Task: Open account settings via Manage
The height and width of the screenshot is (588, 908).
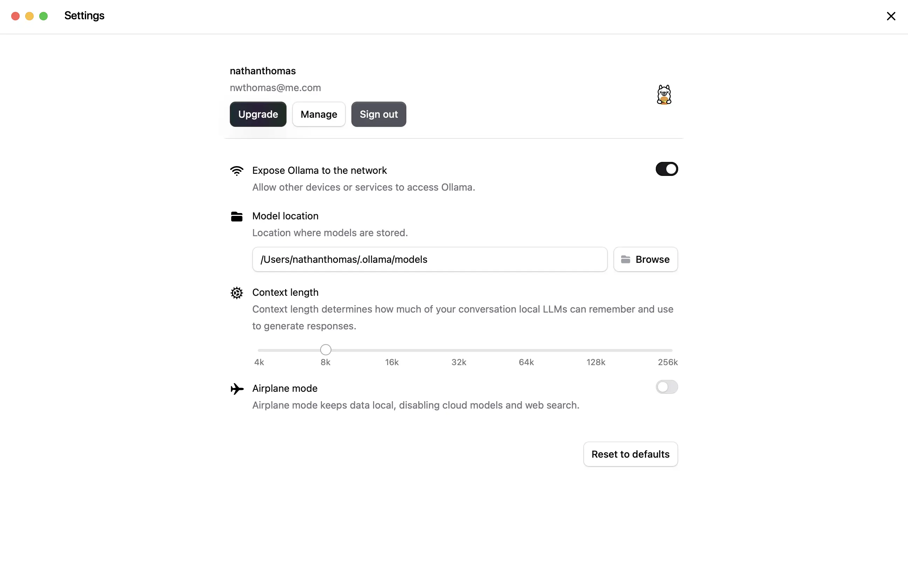Action: [318, 114]
